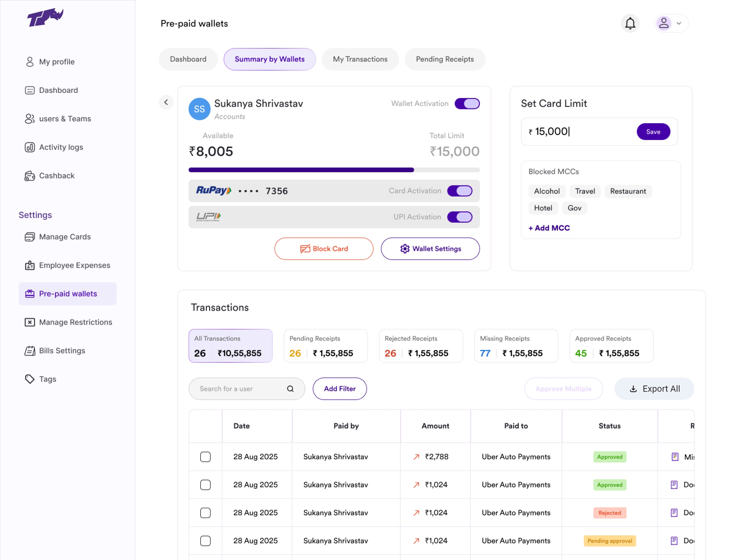This screenshot has width=747, height=560.
Task: Go to Dashboard in the sidebar
Action: pyautogui.click(x=51, y=90)
